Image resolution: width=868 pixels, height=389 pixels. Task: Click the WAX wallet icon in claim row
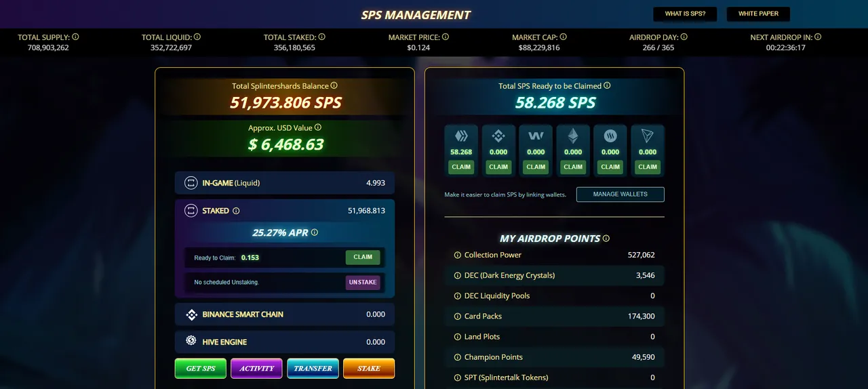536,136
